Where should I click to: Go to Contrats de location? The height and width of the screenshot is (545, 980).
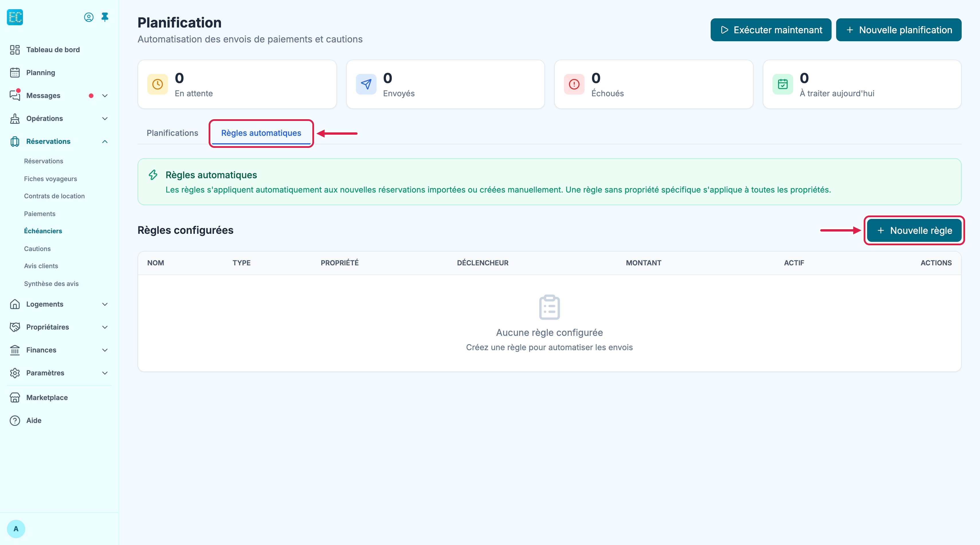pos(54,196)
